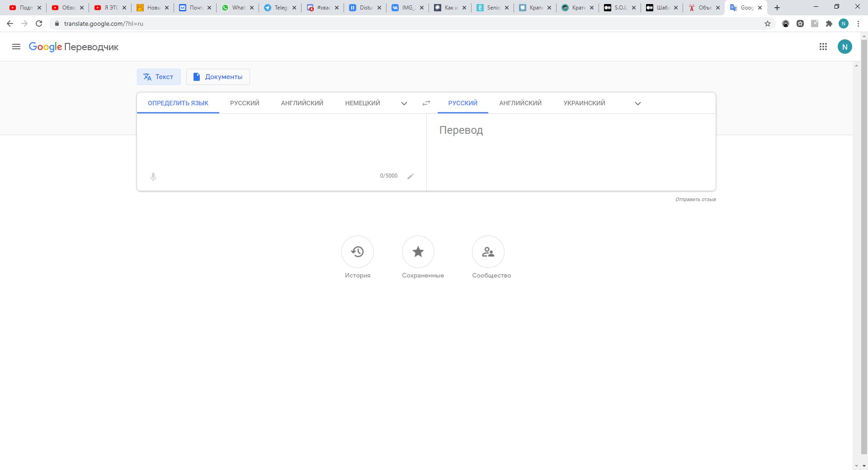Open the Сообщество section
This screenshot has width=868, height=470.
tap(491, 257)
